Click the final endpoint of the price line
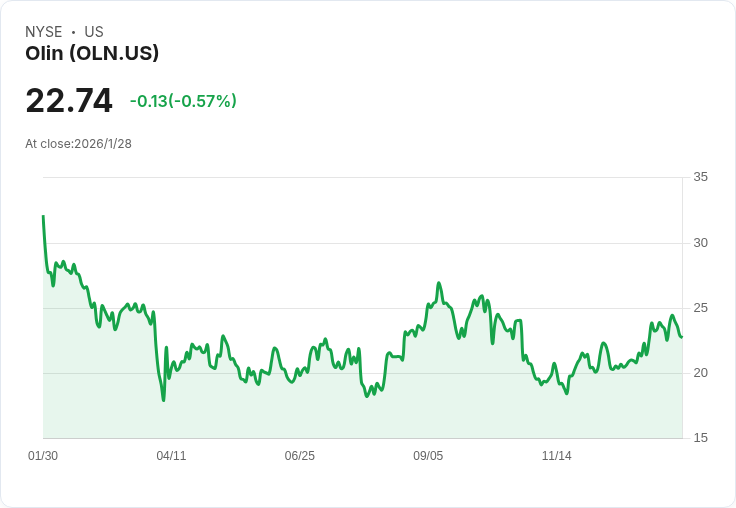Image resolution: width=736 pixels, height=508 pixels. point(682,337)
